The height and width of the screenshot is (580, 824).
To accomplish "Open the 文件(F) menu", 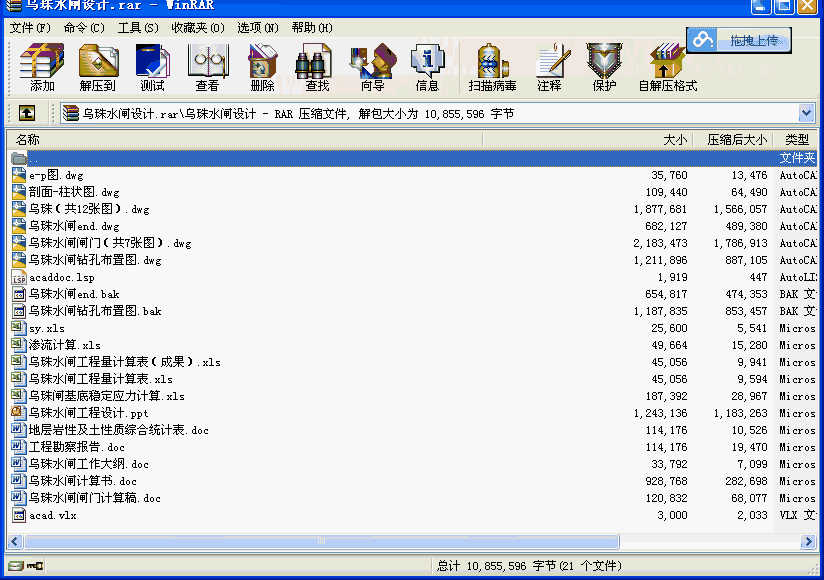I will click(x=30, y=27).
